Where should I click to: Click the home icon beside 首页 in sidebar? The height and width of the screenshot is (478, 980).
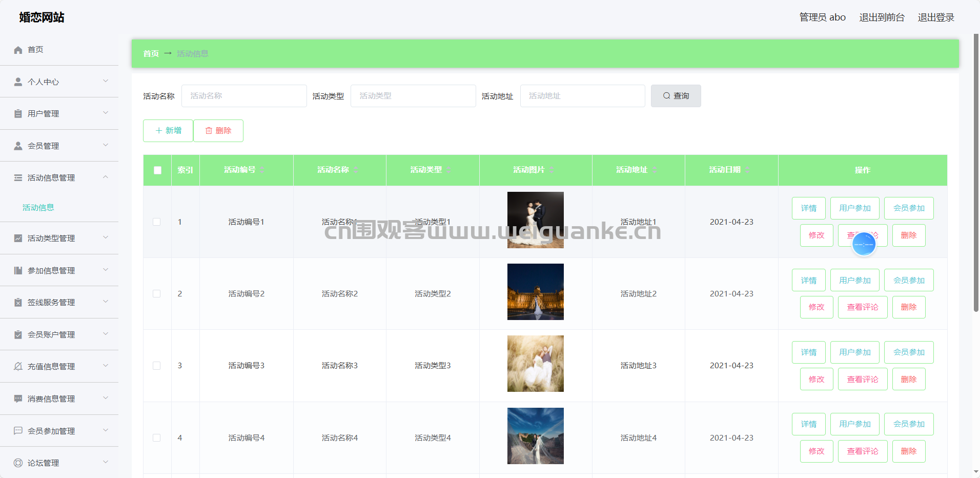[x=18, y=50]
